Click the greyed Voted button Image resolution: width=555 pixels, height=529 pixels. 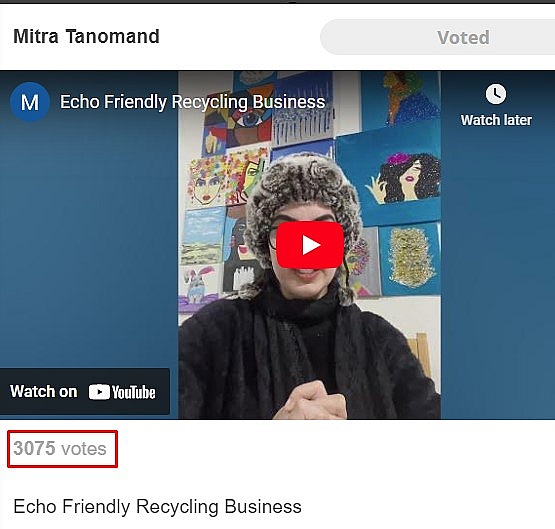(x=437, y=37)
